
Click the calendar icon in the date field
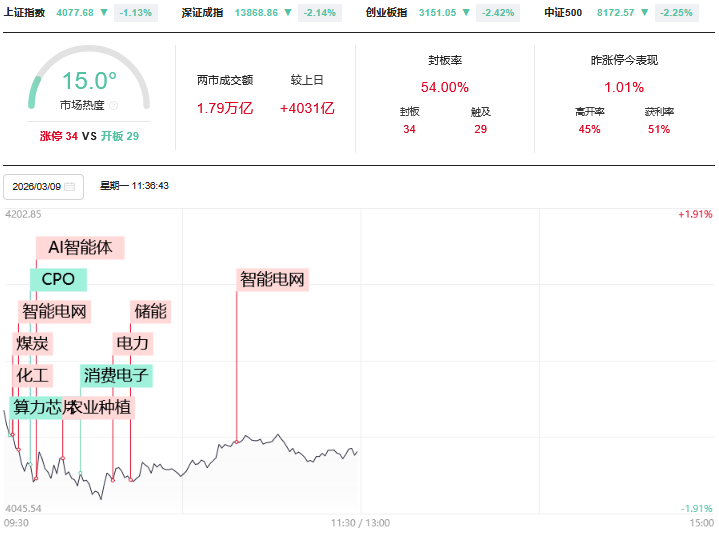pos(69,187)
